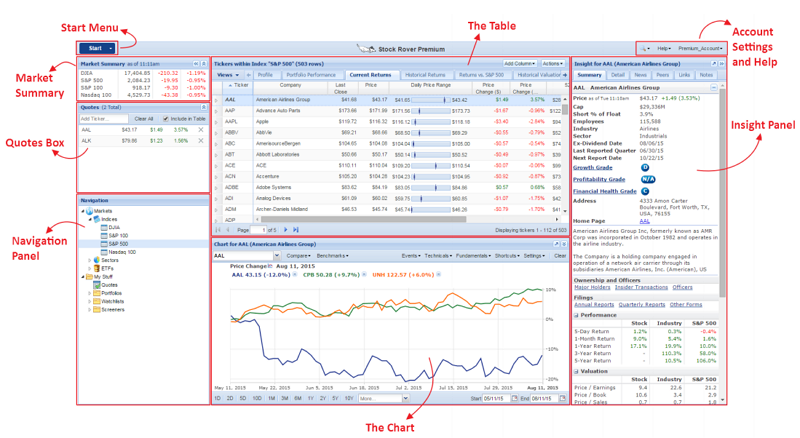Open the Views dropdown in table
800x438 pixels.
point(228,75)
